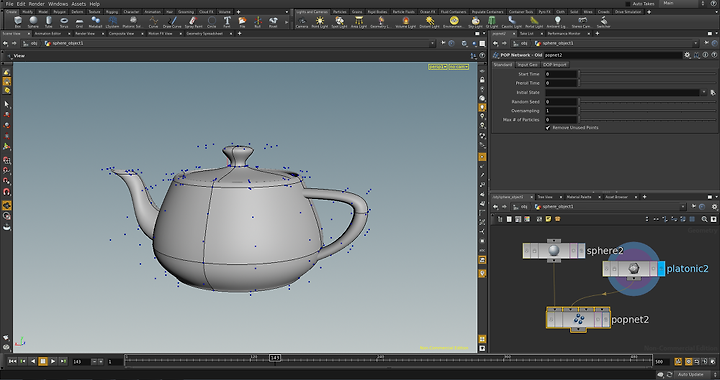Open the Main take dropdown
This screenshot has height=380, width=720.
tap(683, 3)
